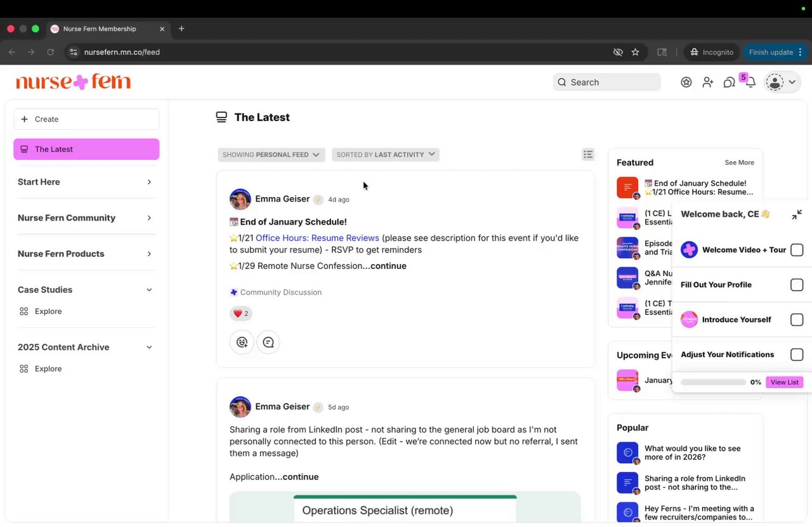Open the chat messages icon in header
This screenshot has width=812, height=527.
click(729, 82)
